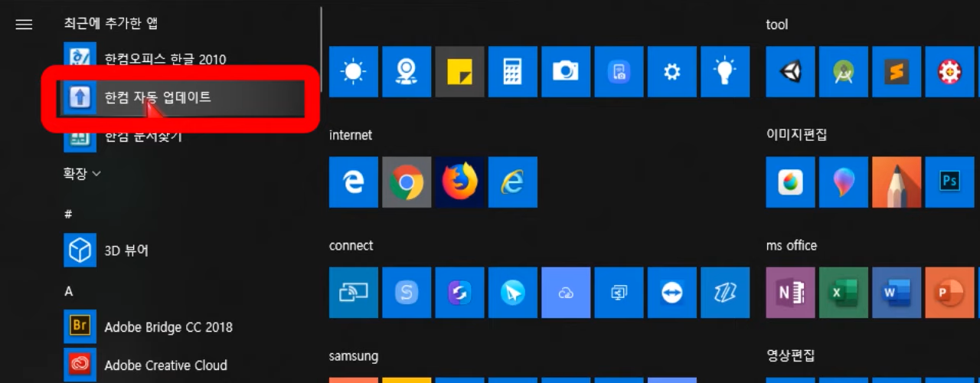980x383 pixels.
Task: Open the last tile in connect group
Action: click(724, 293)
